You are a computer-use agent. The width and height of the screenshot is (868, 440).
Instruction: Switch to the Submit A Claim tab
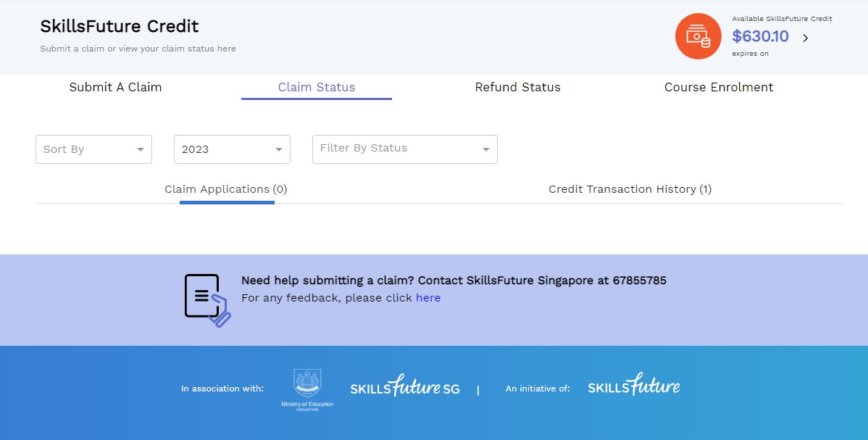pos(115,87)
